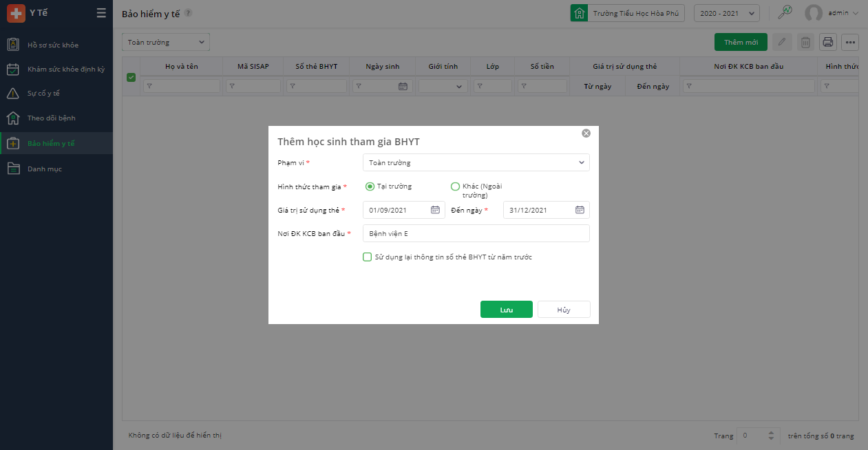This screenshot has width=868, height=450.
Task: Expand the Phạm vi dropdown in dialog
Action: [476, 162]
